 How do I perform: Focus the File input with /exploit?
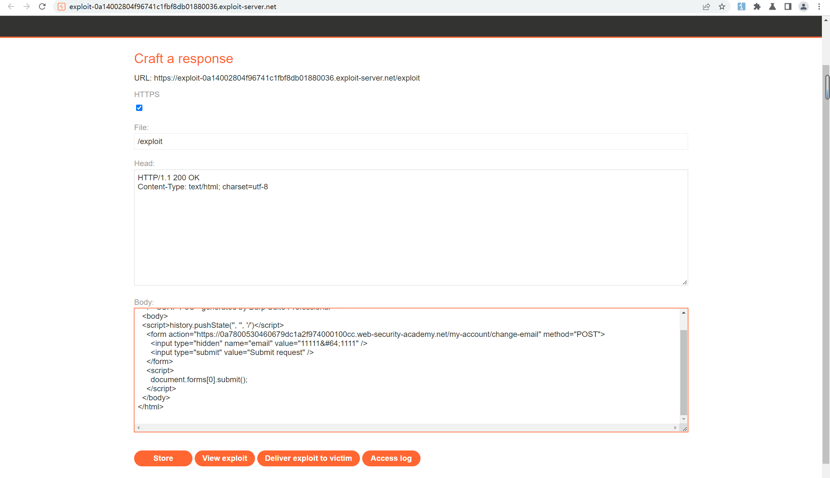coord(411,141)
